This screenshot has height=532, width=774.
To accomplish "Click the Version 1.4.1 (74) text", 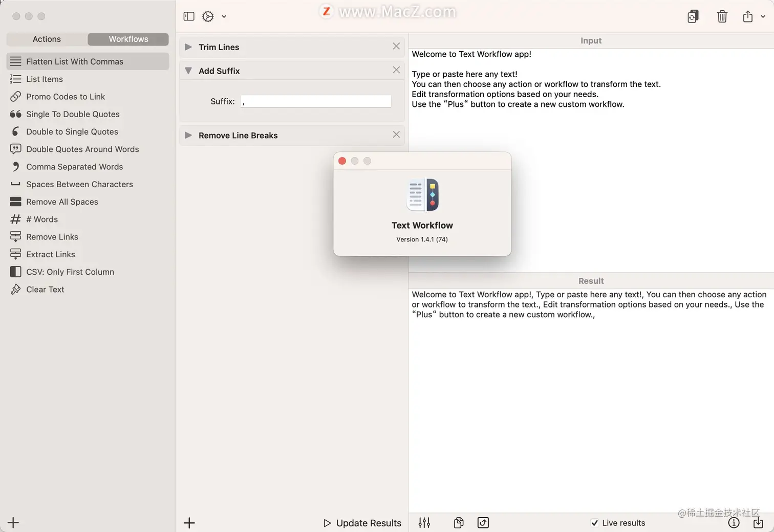I will (x=422, y=239).
